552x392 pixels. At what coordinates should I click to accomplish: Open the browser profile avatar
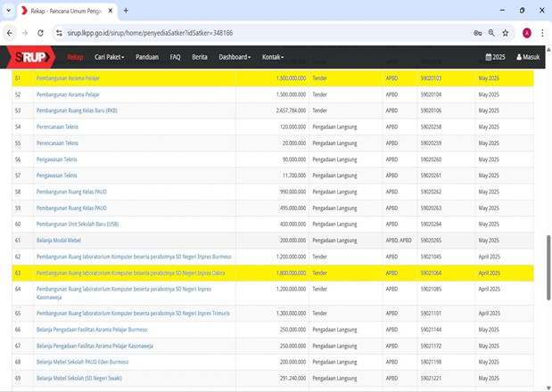tap(527, 33)
